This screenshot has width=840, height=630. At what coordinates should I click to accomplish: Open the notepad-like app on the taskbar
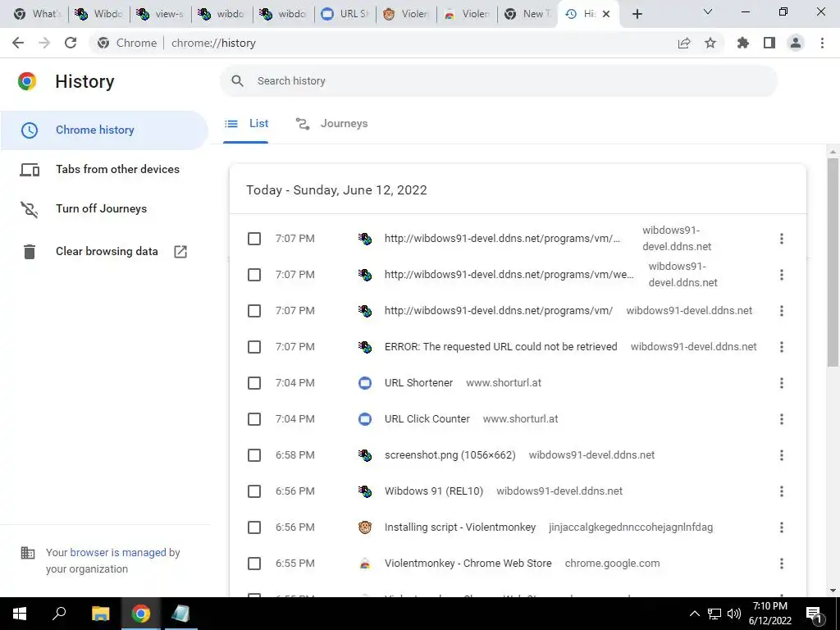point(180,614)
